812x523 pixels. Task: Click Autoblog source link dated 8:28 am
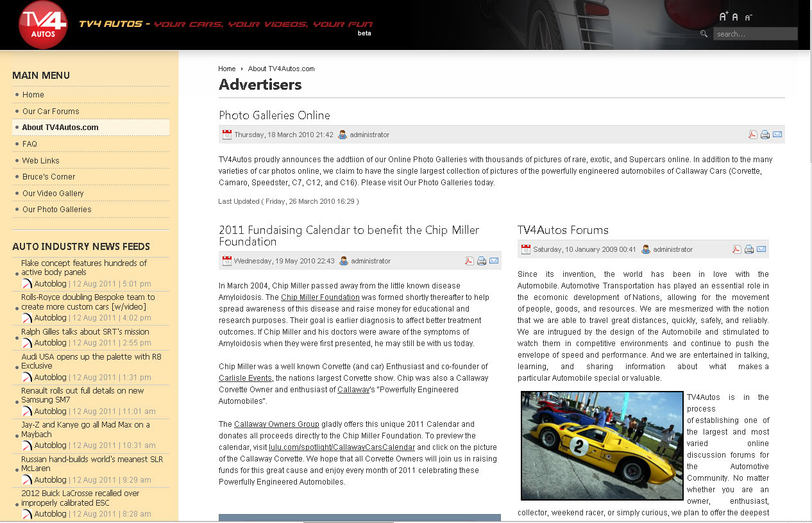pos(50,513)
